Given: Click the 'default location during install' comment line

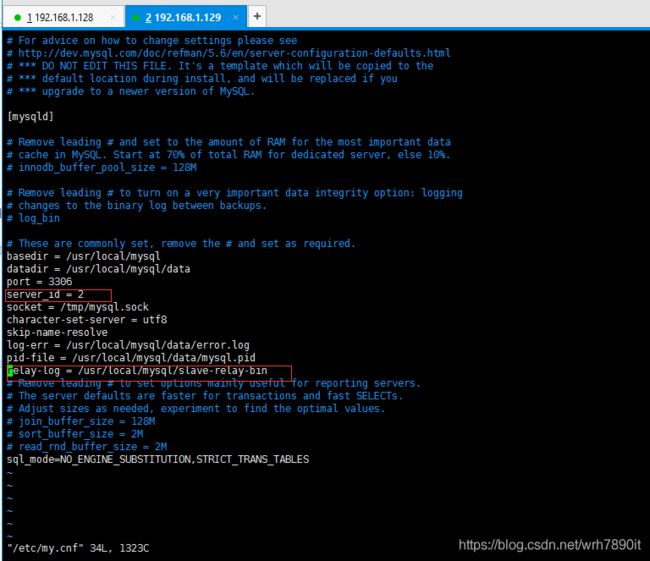Looking at the screenshot, I should tap(202, 78).
